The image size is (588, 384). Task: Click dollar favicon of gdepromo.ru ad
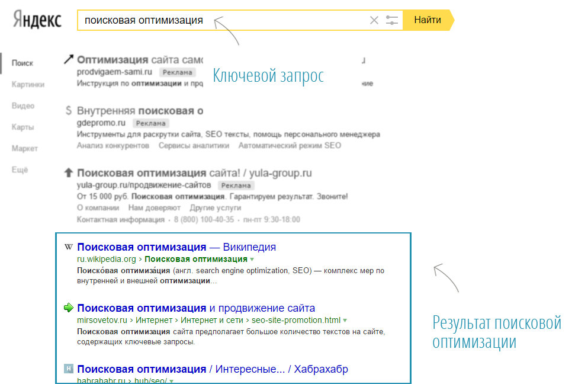pos(68,110)
